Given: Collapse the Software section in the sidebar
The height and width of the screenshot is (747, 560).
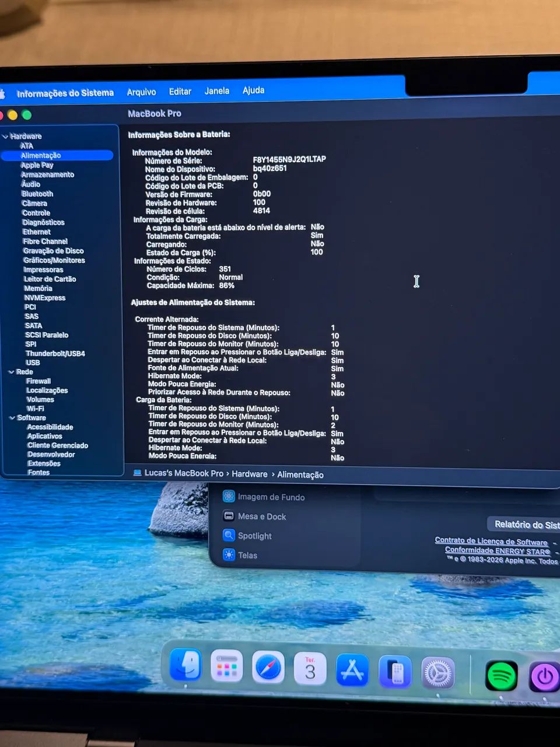Looking at the screenshot, I should [12, 418].
